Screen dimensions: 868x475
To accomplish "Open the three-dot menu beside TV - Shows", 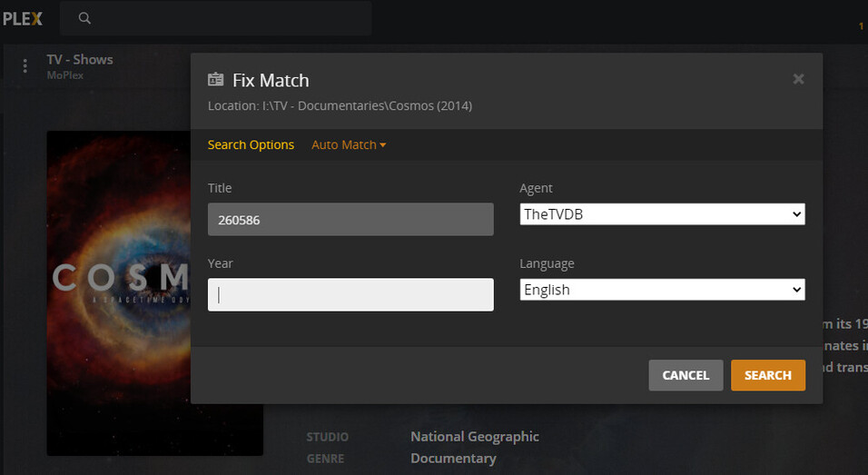I will [x=25, y=66].
